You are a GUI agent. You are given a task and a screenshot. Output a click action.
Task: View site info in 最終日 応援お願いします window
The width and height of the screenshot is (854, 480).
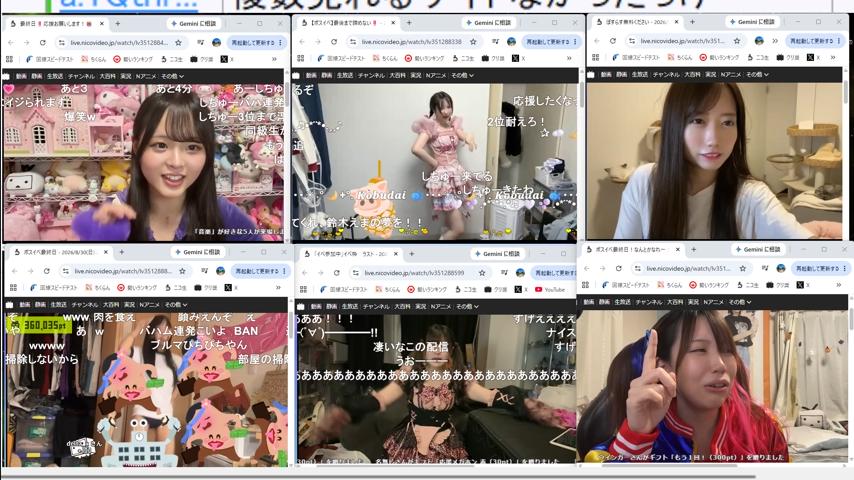[61, 42]
